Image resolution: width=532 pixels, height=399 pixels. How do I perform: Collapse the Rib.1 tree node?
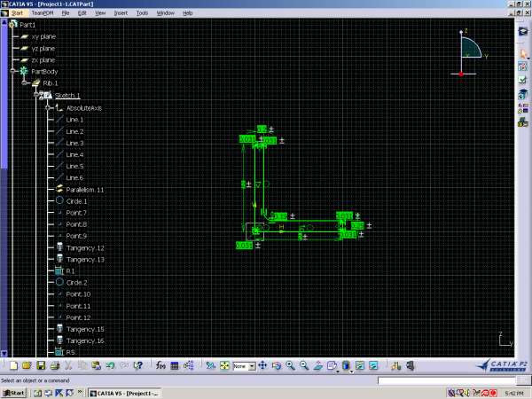coord(25,82)
